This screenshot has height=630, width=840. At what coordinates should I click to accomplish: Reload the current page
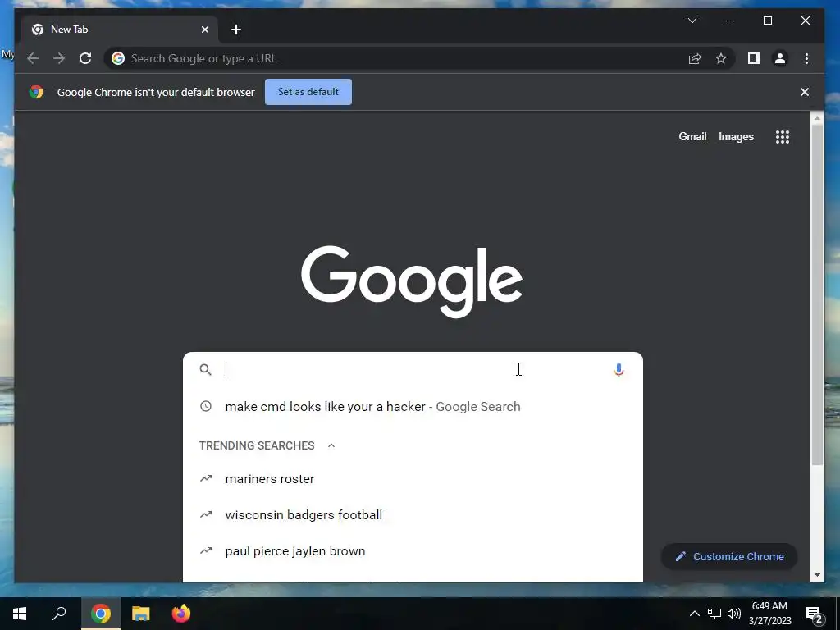point(85,58)
